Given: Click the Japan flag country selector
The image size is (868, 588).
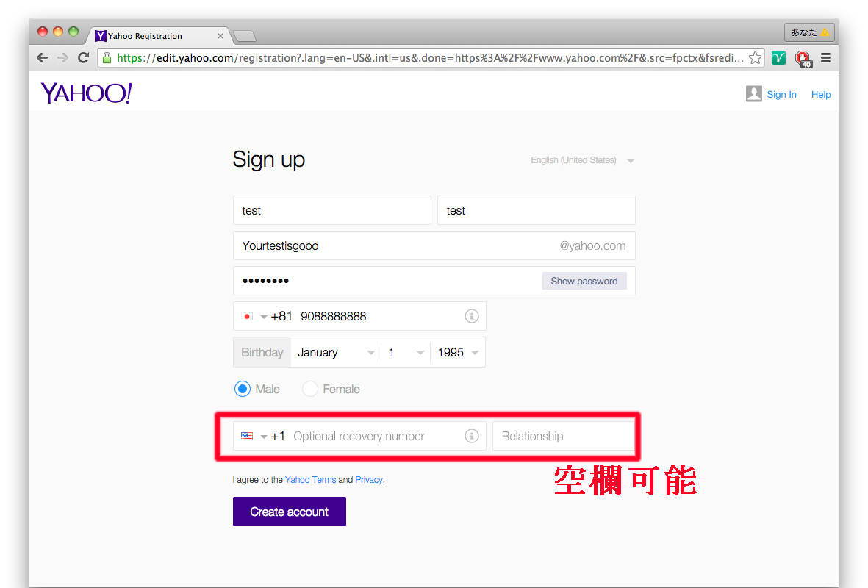Looking at the screenshot, I should coord(254,317).
